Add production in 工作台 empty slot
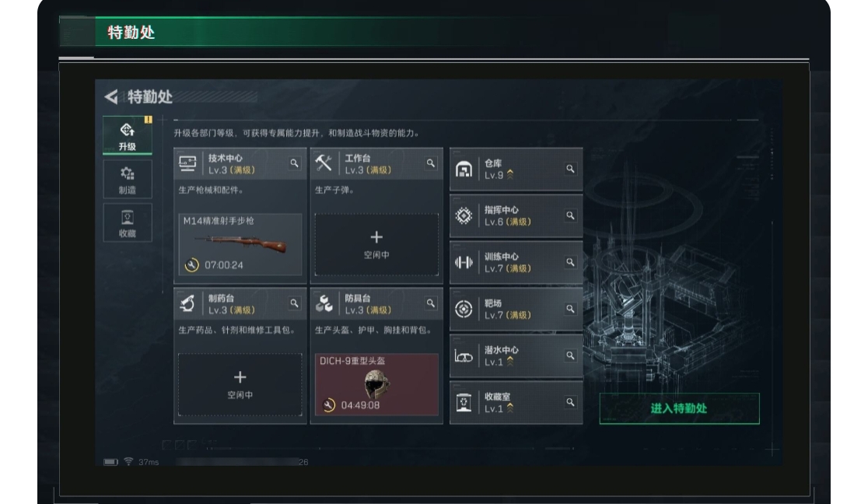 pos(376,245)
